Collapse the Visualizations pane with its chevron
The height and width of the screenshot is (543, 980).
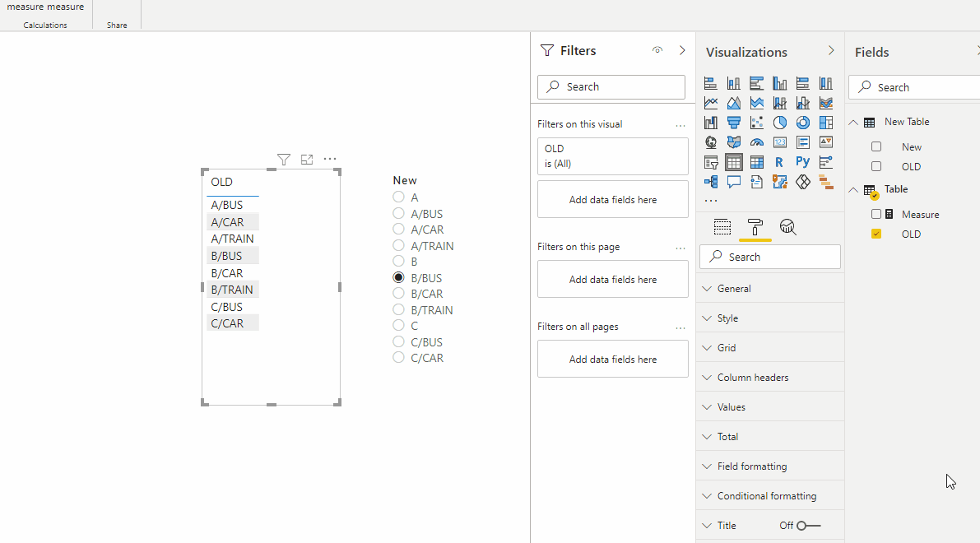click(x=830, y=50)
